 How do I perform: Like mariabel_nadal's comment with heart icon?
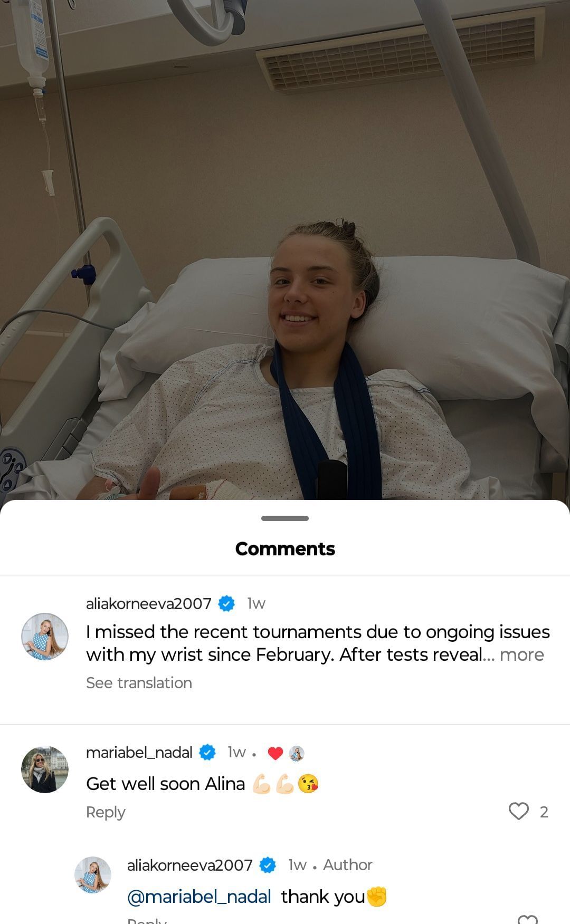518,811
